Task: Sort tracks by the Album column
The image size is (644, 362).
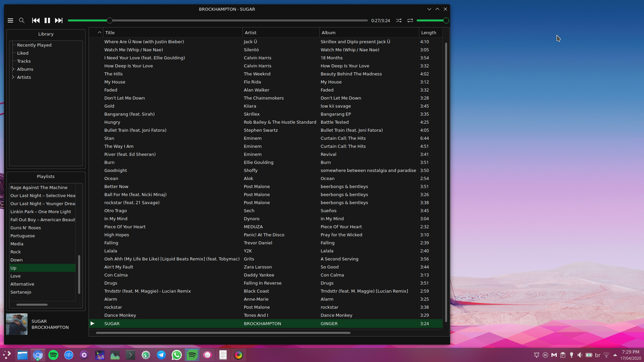Action: coord(369,33)
